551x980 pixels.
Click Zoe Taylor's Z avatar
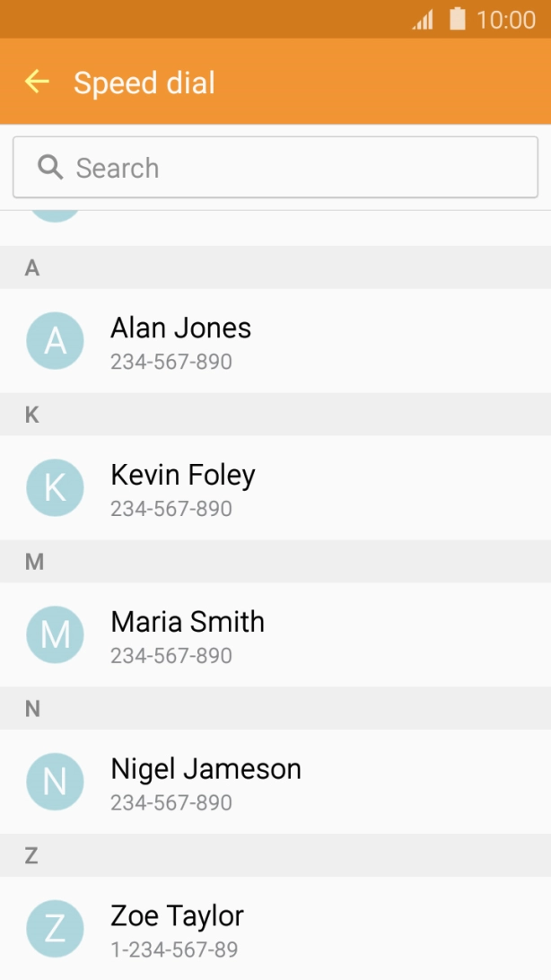pyautogui.click(x=56, y=929)
